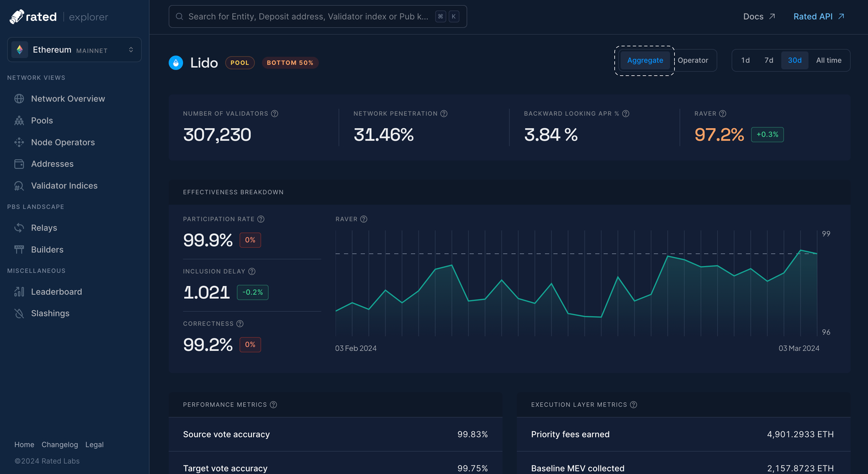Focus the entity search field
Viewport: 868px width, 474px height.
pos(318,16)
